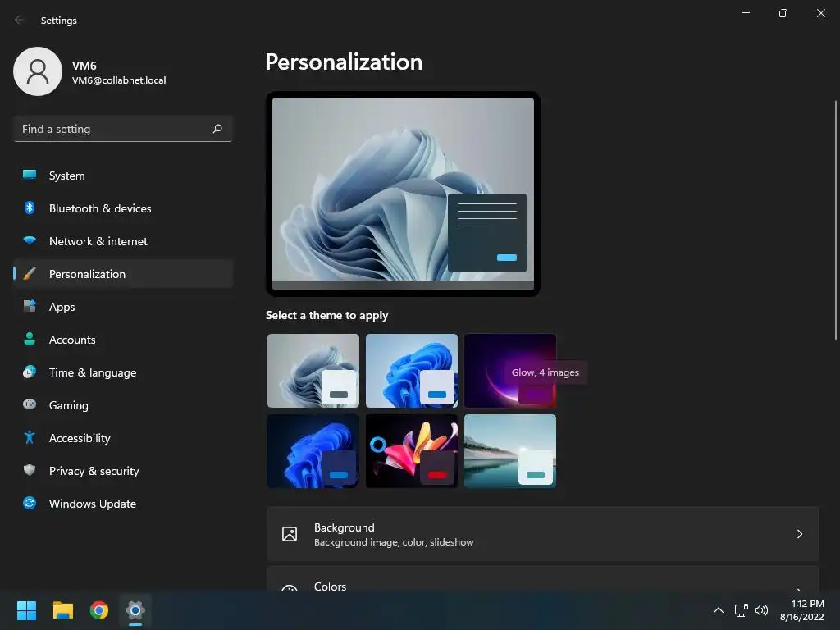The height and width of the screenshot is (630, 840).
Task: Click VM6@collabnet.local account email
Action: point(119,80)
